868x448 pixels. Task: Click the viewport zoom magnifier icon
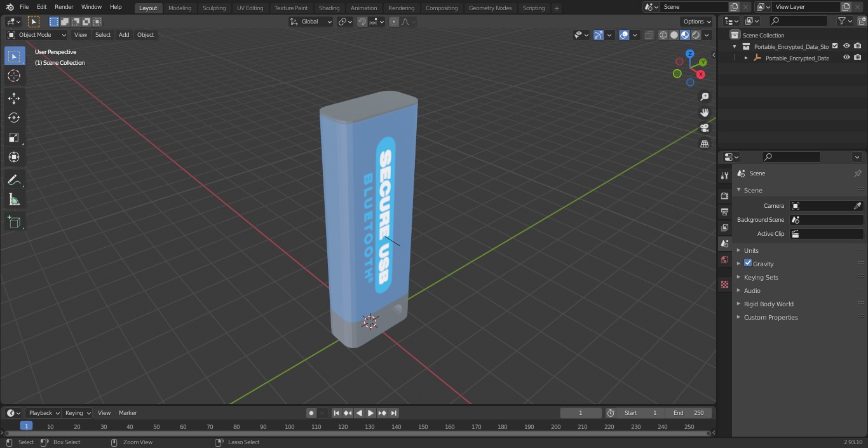[x=704, y=97]
